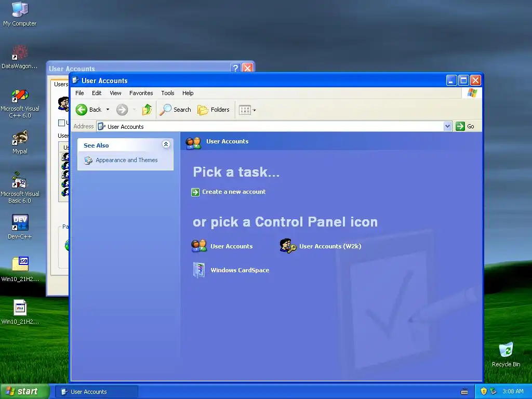Click the on-screen keyboard tray icon
This screenshot has width=532, height=399.
tap(464, 392)
